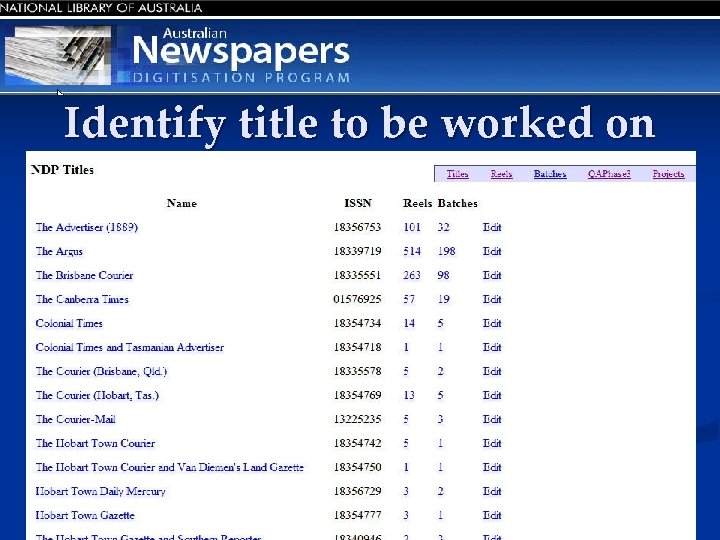Edit The Courier (Hobart, Tas.) row
Image resolution: width=720 pixels, height=540 pixels.
pos(492,395)
